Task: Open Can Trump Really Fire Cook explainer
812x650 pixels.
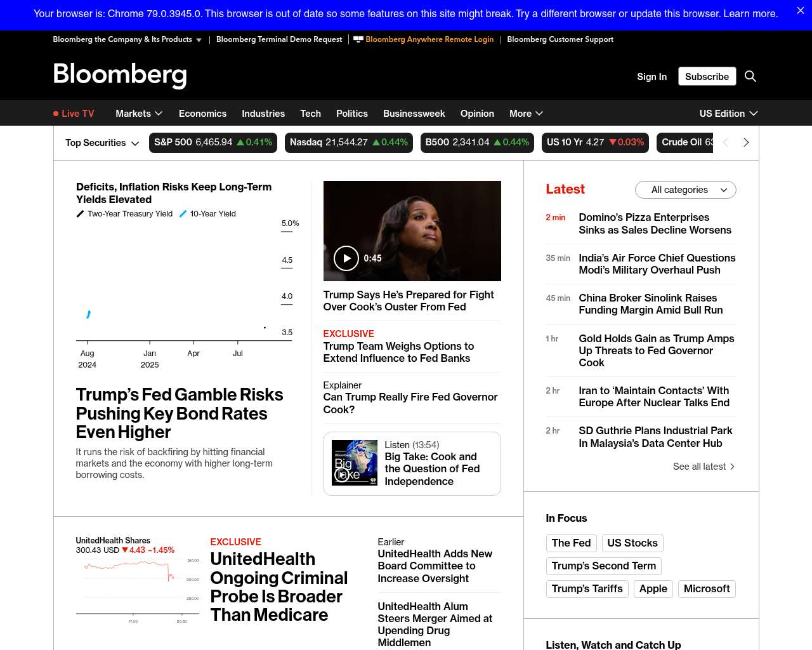Action: click(410, 403)
